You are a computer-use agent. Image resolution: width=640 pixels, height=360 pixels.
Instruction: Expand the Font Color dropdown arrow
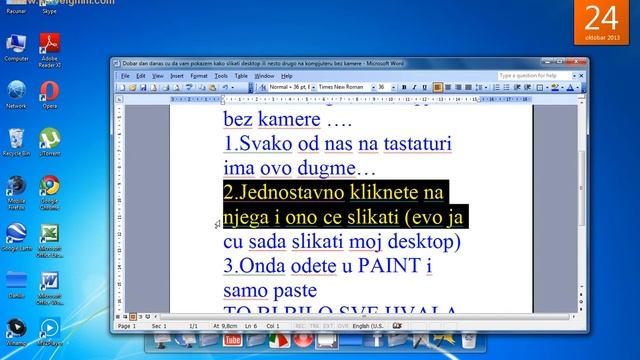pyautogui.click(x=577, y=87)
